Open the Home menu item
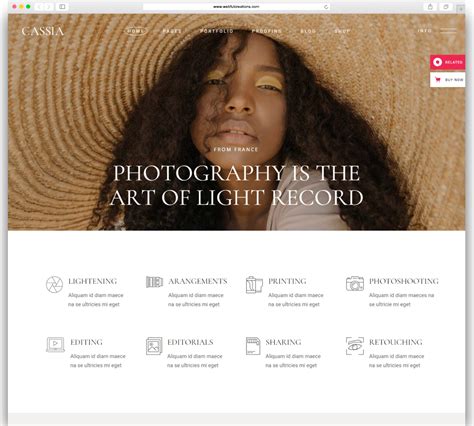Screen dimensions: 474x426 136,31
